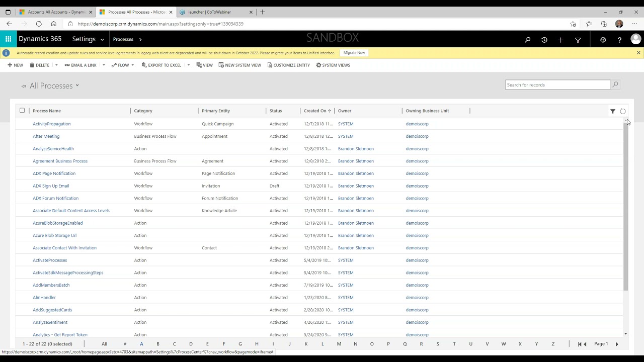Expand the Processes breadcrumb chevron

(140, 39)
